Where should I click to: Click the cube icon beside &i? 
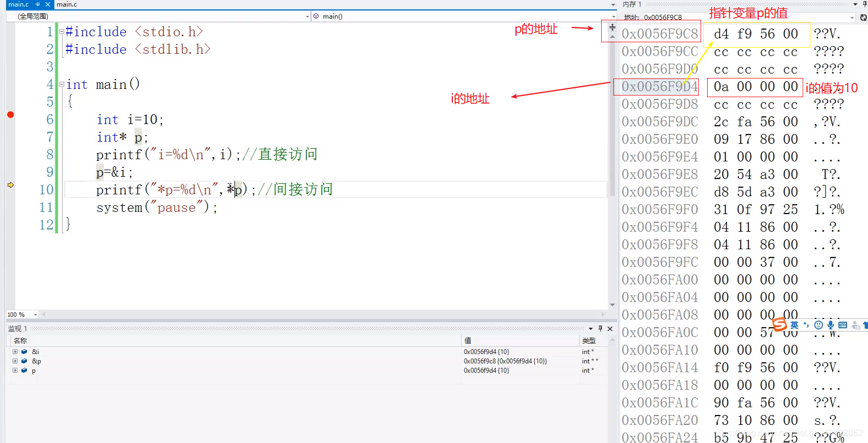24,352
